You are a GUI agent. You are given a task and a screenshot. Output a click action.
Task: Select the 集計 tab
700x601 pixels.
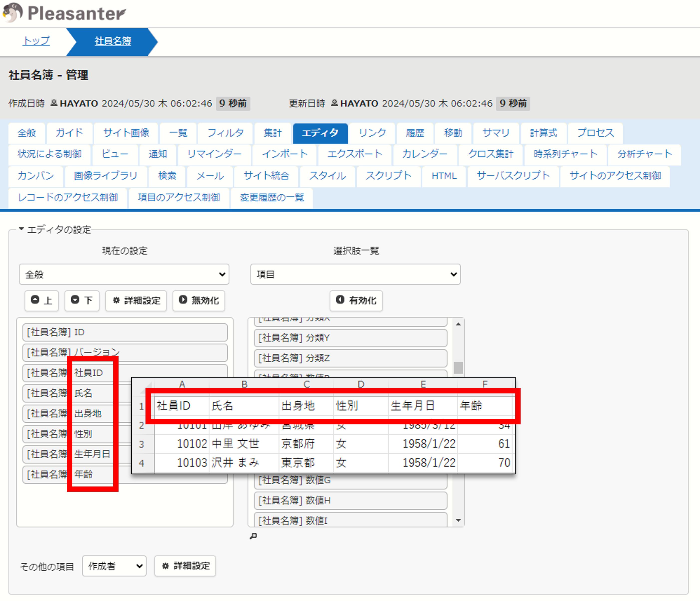click(x=273, y=133)
